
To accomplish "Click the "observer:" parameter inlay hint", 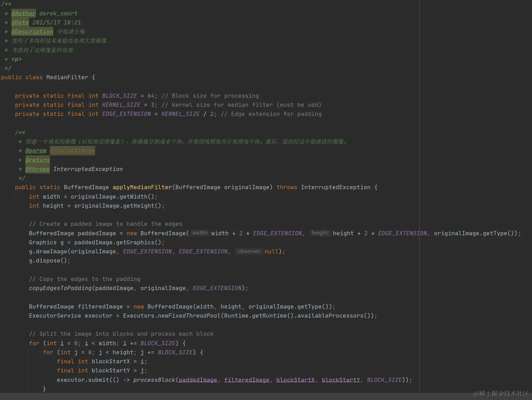I will 249,251.
